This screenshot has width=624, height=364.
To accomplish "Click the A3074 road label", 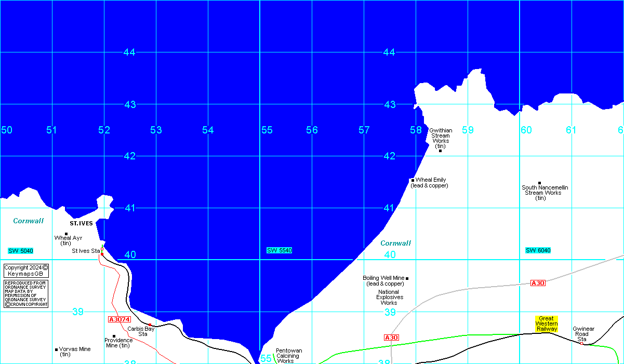I will pos(119,319).
